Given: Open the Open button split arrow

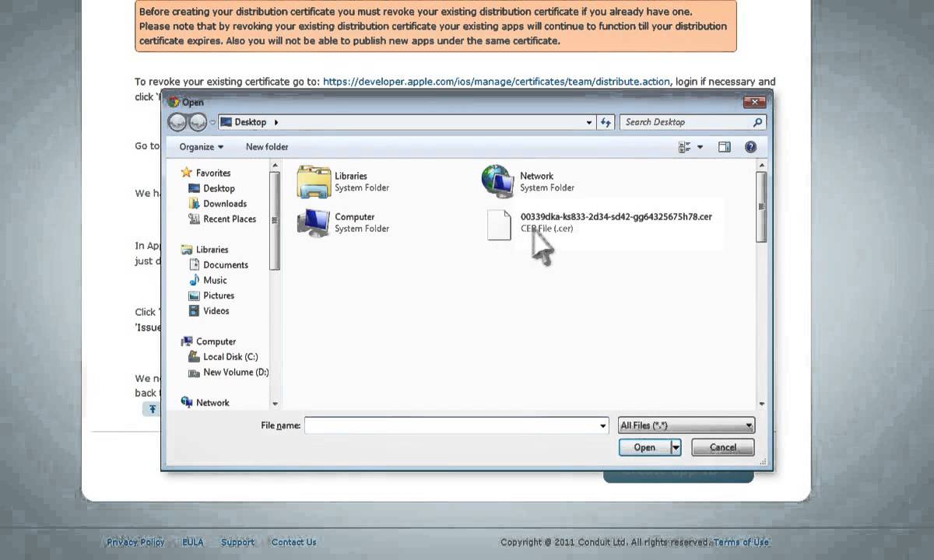Looking at the screenshot, I should click(x=676, y=447).
